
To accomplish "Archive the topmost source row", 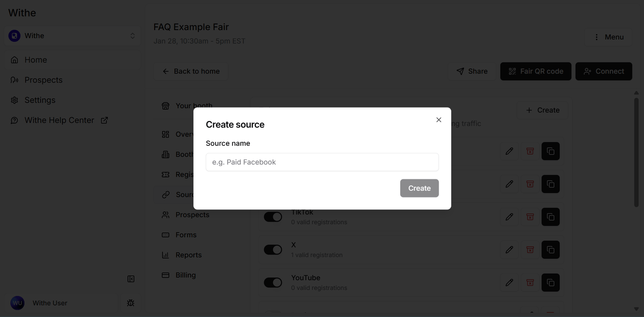I will coord(530,151).
